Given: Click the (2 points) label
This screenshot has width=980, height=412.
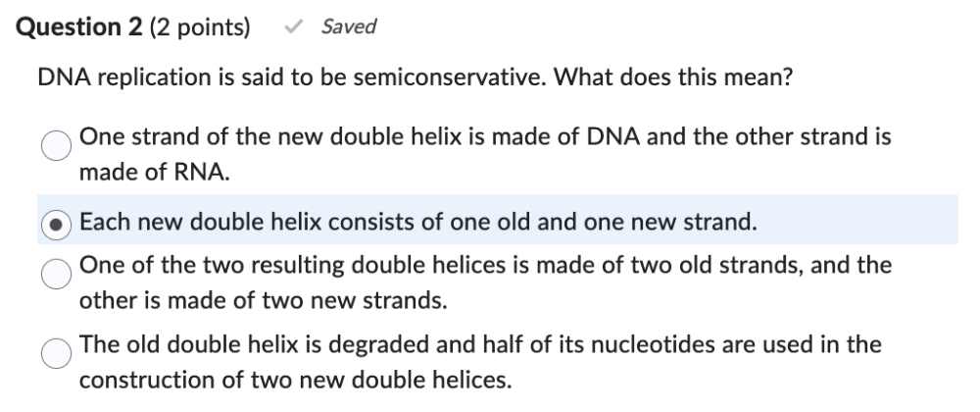Looking at the screenshot, I should click(x=200, y=27).
